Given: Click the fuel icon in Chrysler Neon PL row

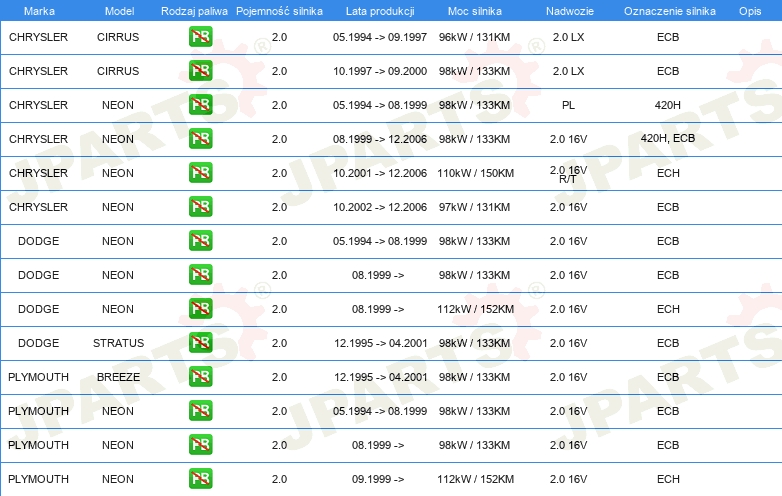Looking at the screenshot, I should coord(200,104).
